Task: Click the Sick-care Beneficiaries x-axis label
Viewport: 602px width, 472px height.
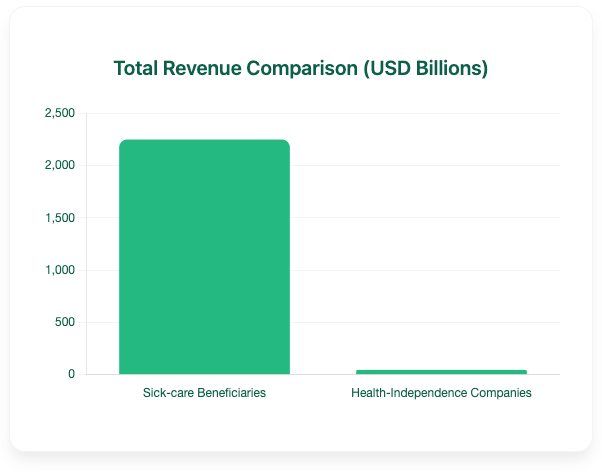Action: coord(204,393)
